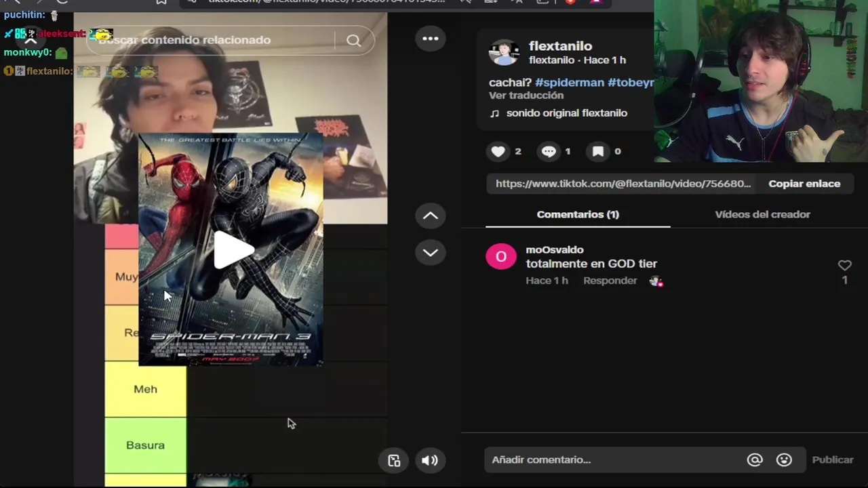Click puchitin chat username
The height and width of the screenshot is (488, 868).
coord(24,14)
